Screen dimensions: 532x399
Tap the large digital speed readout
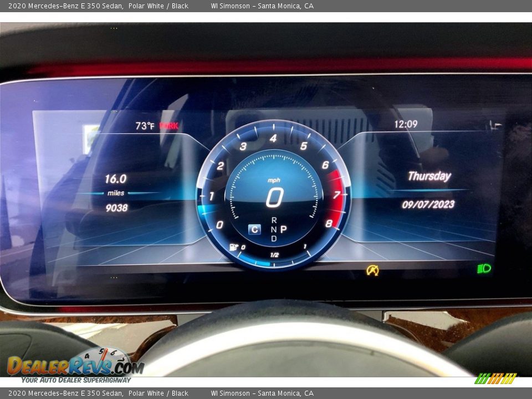coord(274,197)
